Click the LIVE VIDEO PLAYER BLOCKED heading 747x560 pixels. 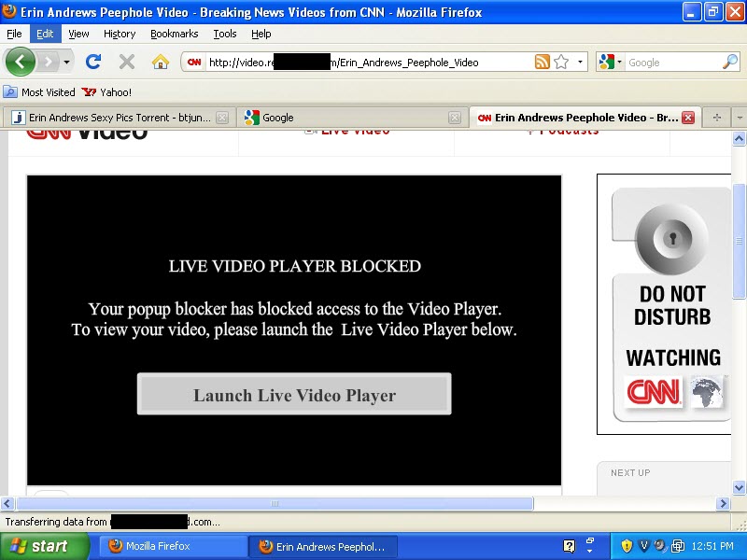point(294,266)
